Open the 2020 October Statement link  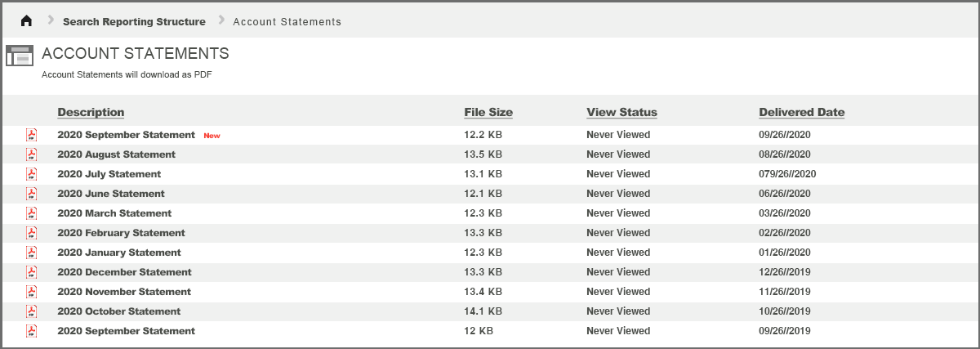coord(118,311)
